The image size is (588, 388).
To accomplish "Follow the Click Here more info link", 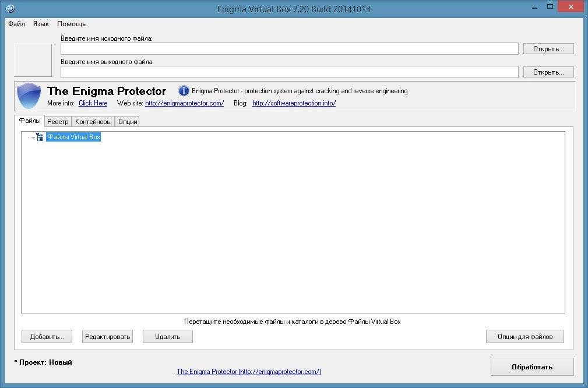I will 93,103.
